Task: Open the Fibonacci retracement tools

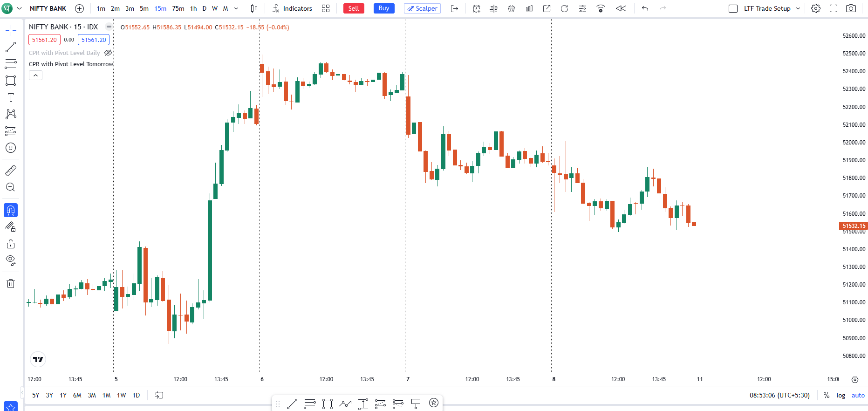Action: click(11, 64)
